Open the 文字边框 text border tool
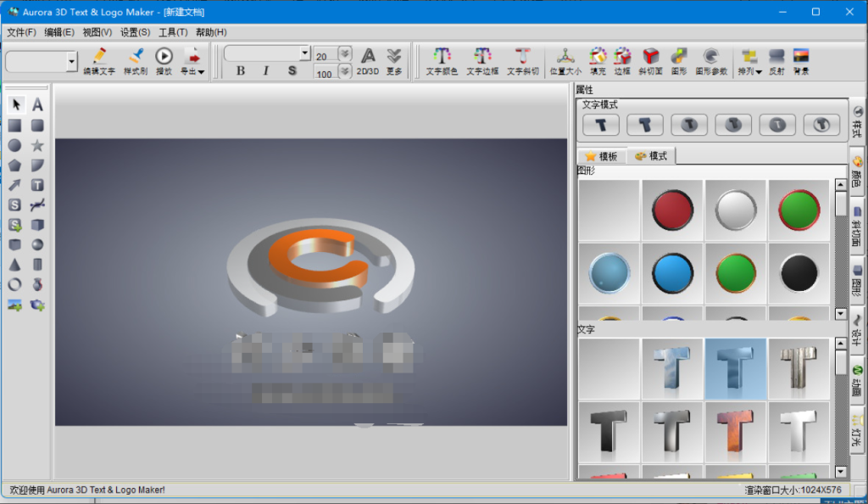The image size is (868, 504). point(482,61)
